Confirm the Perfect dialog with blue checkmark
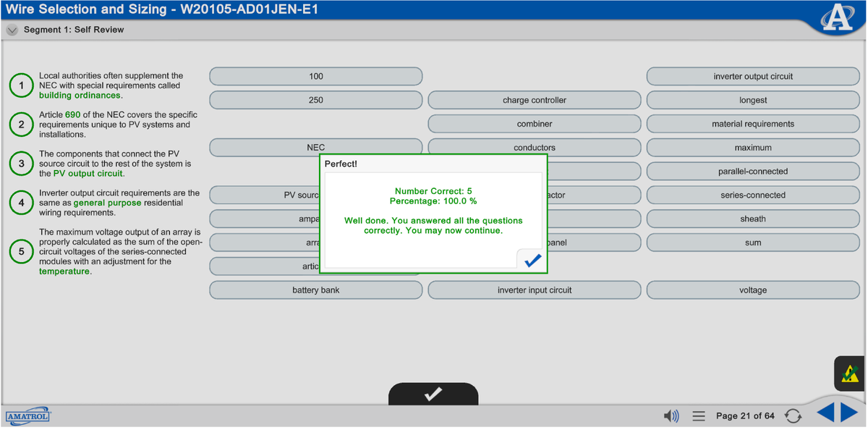Image resolution: width=868 pixels, height=430 pixels. click(532, 261)
